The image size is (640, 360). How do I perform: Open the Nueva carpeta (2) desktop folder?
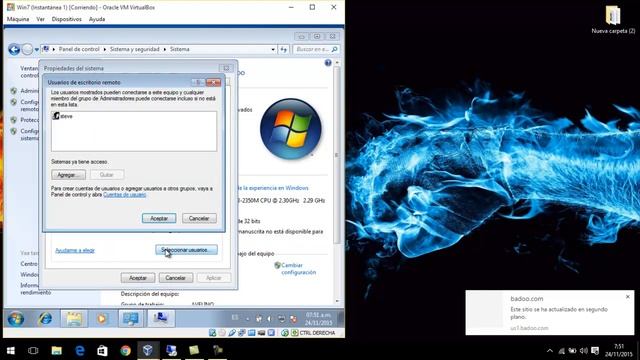(613, 19)
